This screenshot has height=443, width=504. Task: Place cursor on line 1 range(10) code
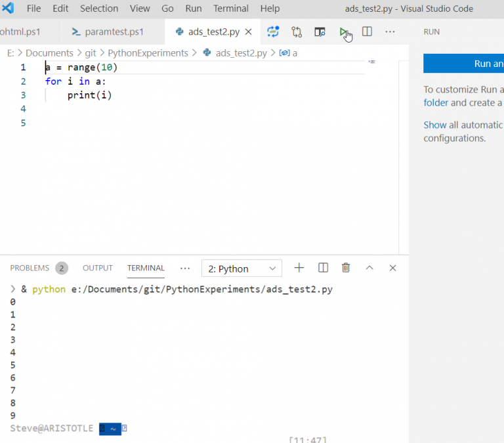click(x=93, y=67)
